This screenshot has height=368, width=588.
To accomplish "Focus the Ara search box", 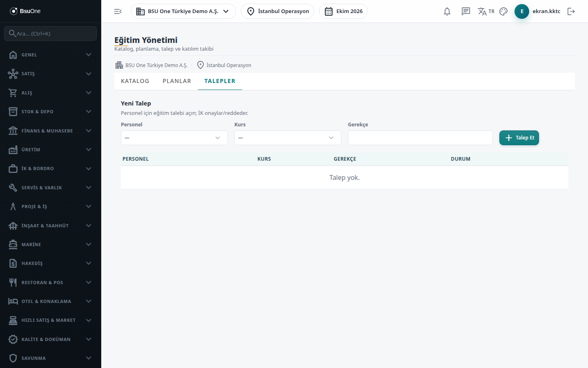I will pos(51,34).
